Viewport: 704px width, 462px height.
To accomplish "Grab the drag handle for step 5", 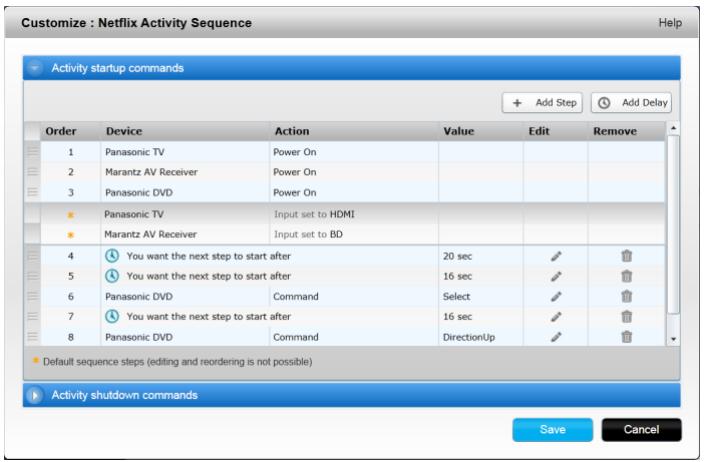I will click(x=33, y=276).
